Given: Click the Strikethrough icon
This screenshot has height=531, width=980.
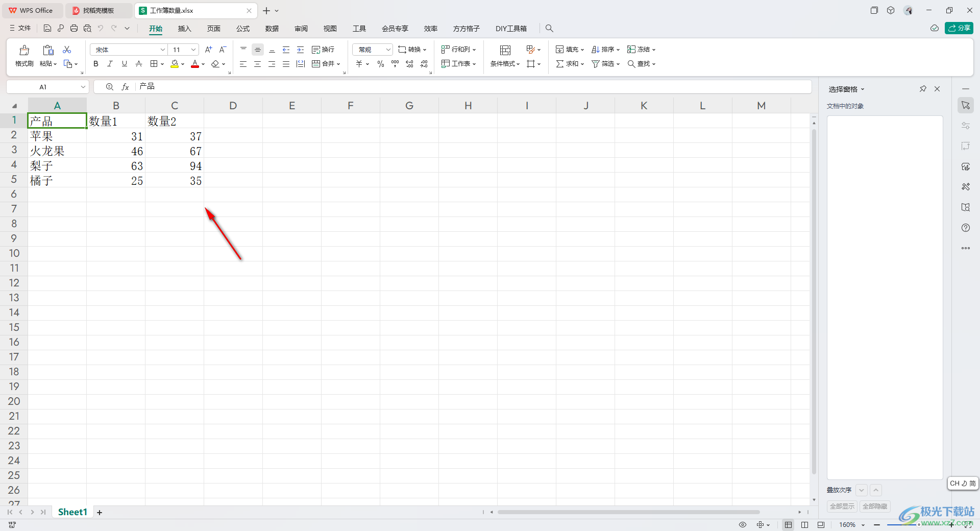Looking at the screenshot, I should point(139,64).
